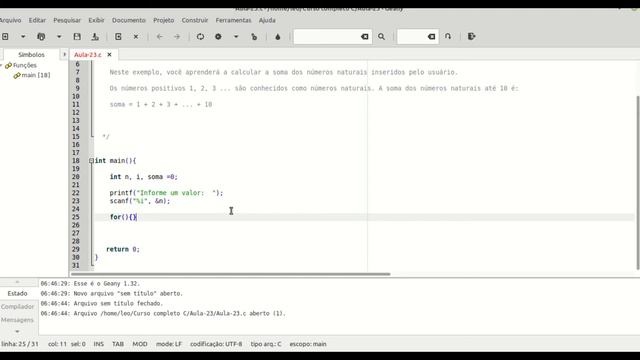Navigate forward arrow in toolbar
640x360 pixels.
pos(177,37)
